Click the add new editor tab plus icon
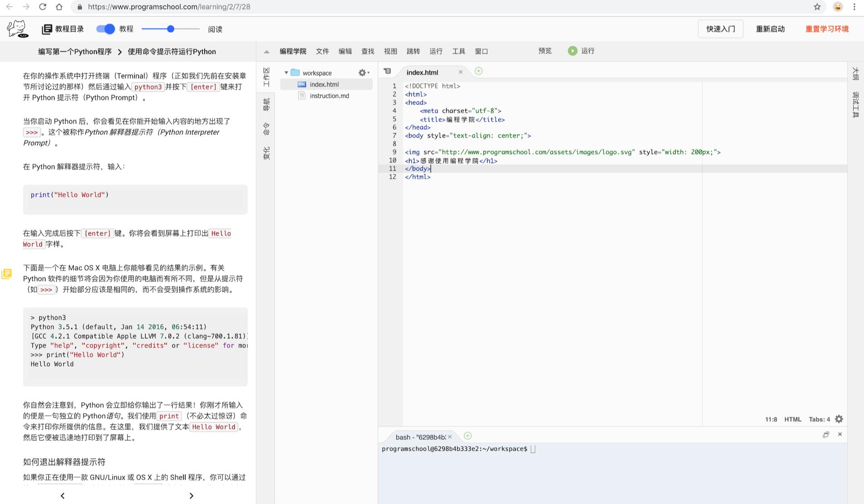864x504 pixels. pyautogui.click(x=478, y=71)
